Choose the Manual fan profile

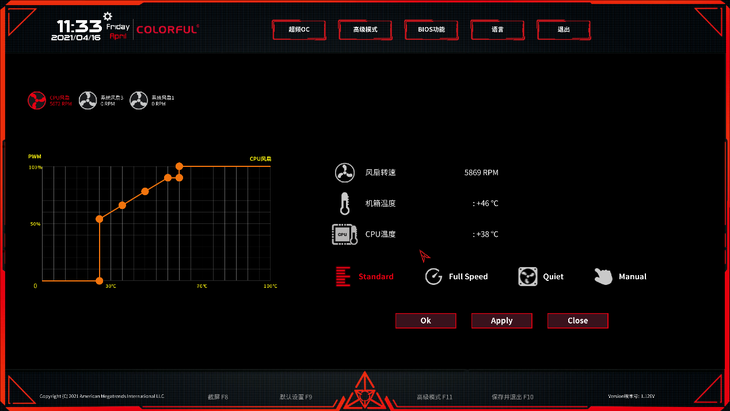[621, 276]
